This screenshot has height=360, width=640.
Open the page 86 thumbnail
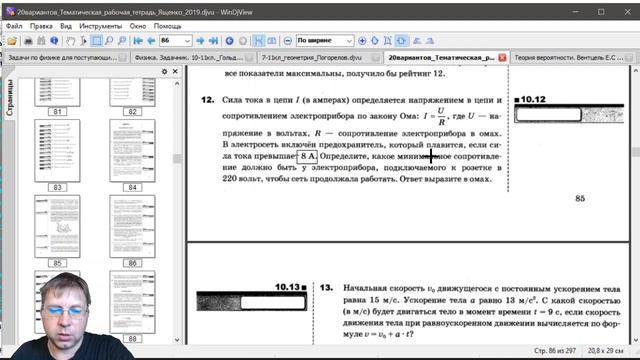(x=132, y=226)
